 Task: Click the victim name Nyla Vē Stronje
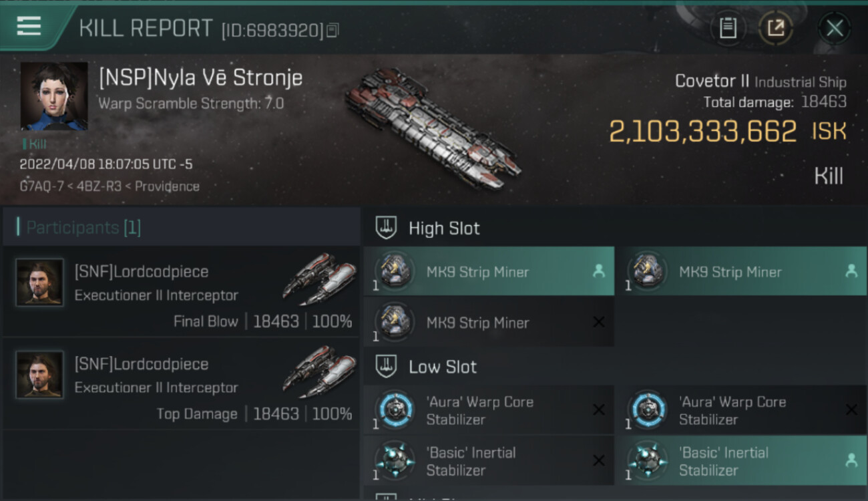pyautogui.click(x=200, y=77)
